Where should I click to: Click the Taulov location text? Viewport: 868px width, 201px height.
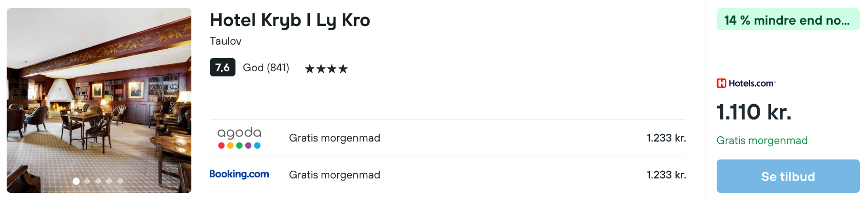(x=226, y=41)
